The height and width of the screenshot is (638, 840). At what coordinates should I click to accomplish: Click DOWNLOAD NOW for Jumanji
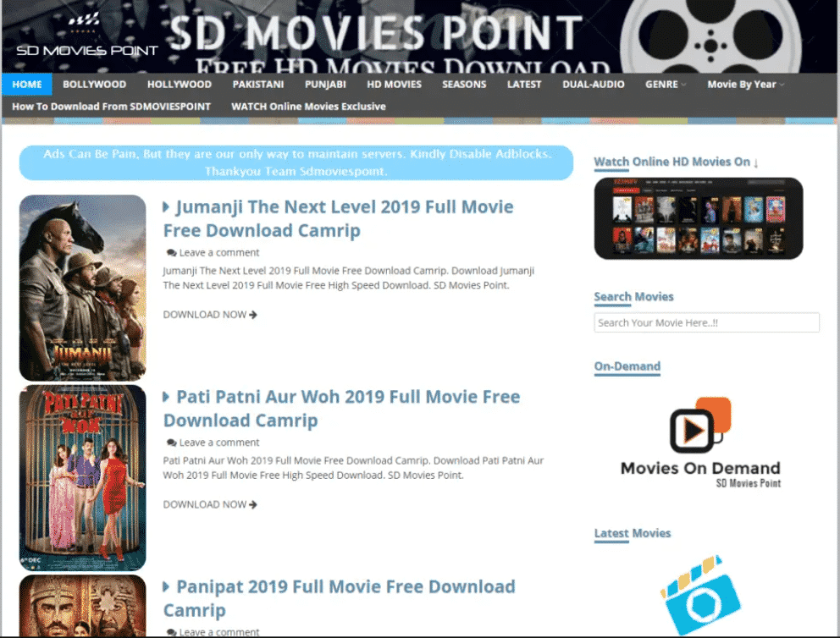(x=210, y=315)
